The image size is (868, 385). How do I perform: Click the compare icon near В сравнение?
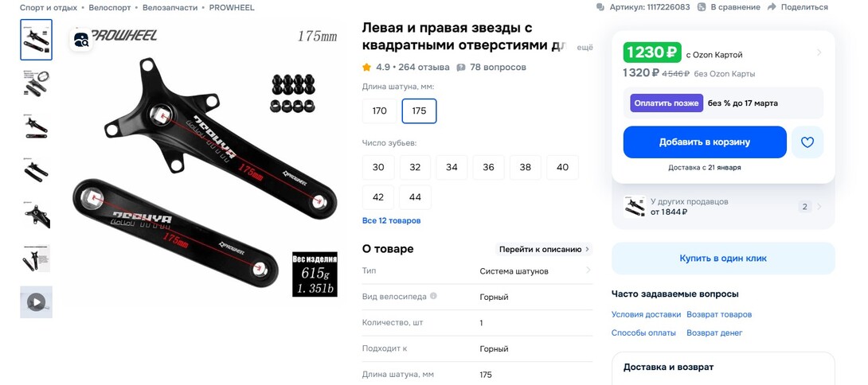click(x=702, y=7)
